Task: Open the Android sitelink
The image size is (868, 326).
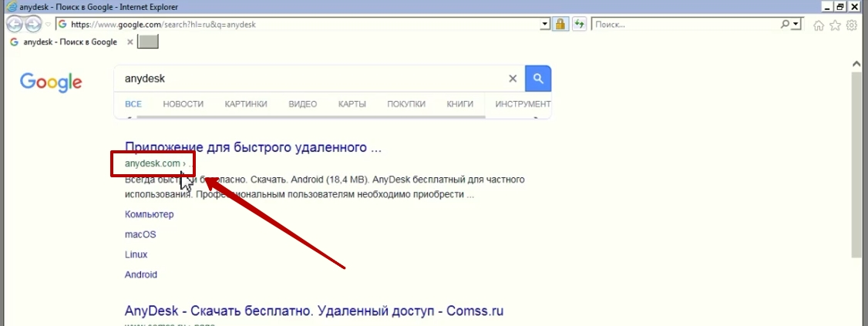Action: coord(141,274)
